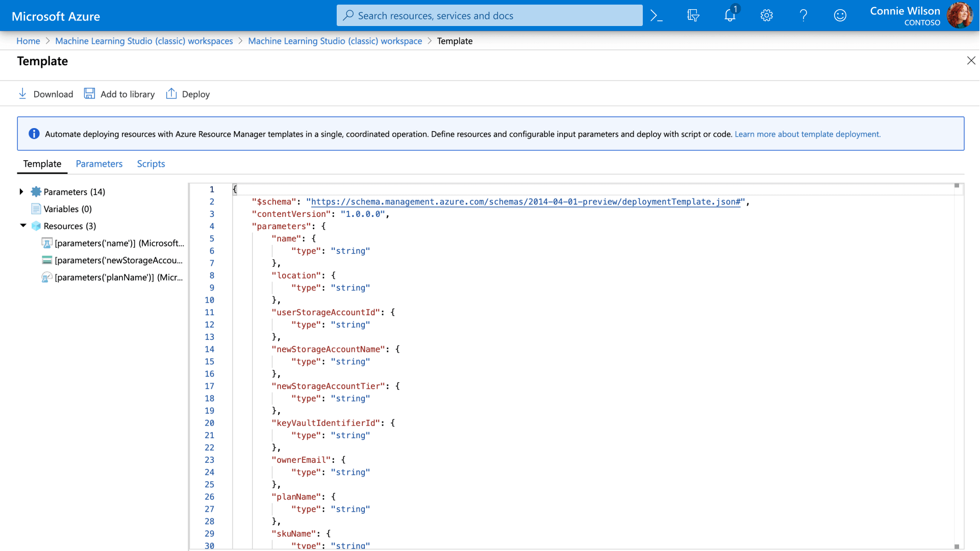The height and width of the screenshot is (551, 980).
Task: Click the "contentVersion" key in code
Action: [291, 214]
